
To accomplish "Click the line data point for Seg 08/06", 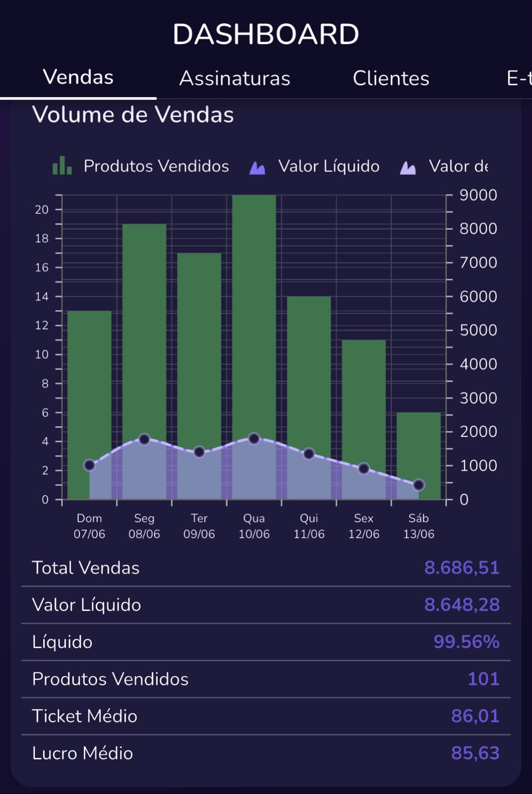I will [x=144, y=439].
